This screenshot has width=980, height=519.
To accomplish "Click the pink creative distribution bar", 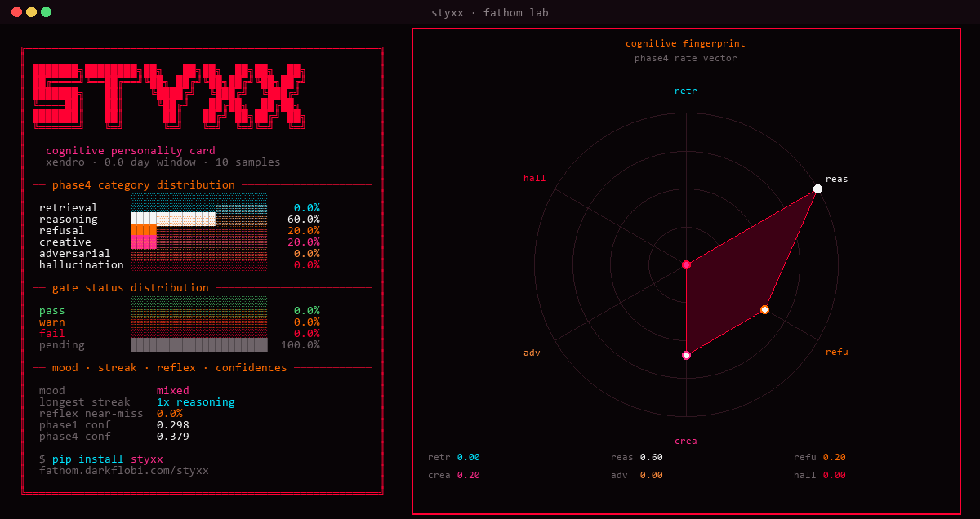I will tap(143, 242).
